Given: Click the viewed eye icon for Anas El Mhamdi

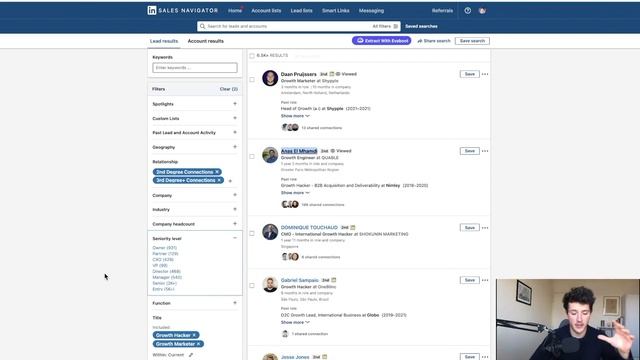Looking at the screenshot, I should click(x=333, y=151).
